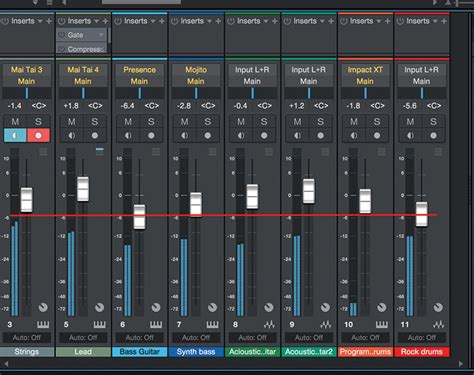Image resolution: width=474 pixels, height=375 pixels.
Task: Click audio waveform icon on channel 8
Action: [269, 324]
